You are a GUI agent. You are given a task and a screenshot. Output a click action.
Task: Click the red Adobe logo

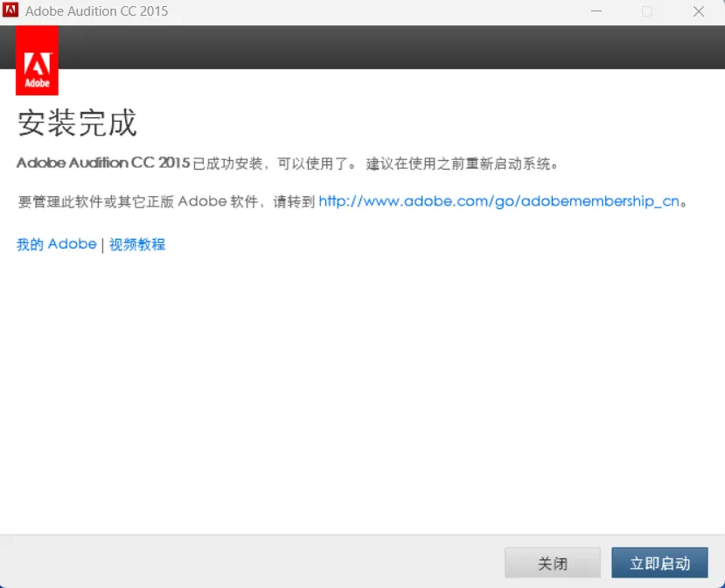[37, 60]
